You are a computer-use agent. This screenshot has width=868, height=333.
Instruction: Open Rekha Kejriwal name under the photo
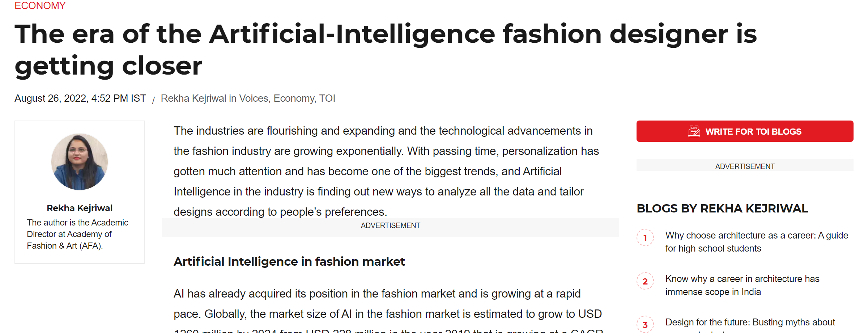pos(80,208)
